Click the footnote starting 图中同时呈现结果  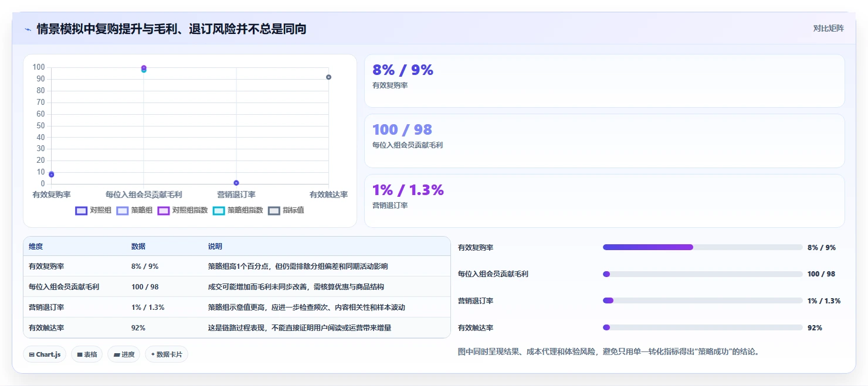click(x=609, y=352)
